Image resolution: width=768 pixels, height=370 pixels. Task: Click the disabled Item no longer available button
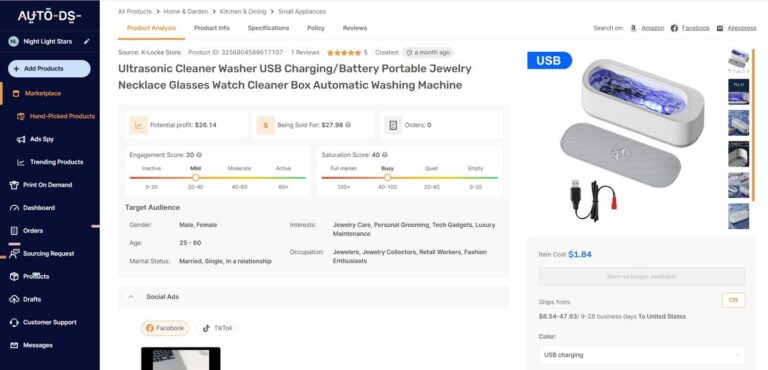pos(642,277)
